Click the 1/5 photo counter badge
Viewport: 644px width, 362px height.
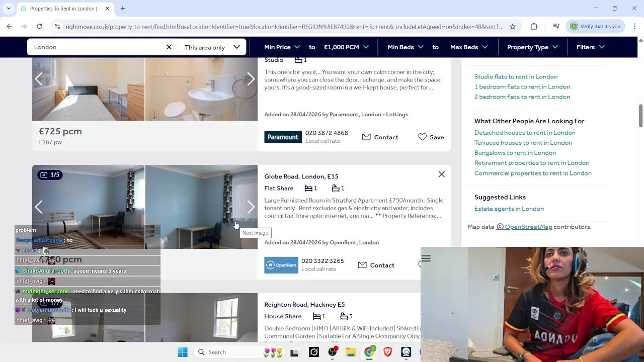click(x=49, y=175)
